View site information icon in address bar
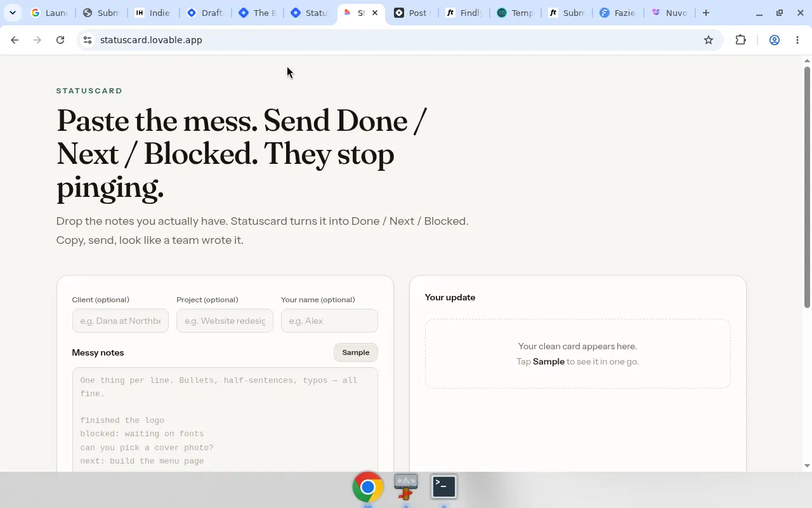This screenshot has height=508, width=812. pyautogui.click(x=88, y=40)
